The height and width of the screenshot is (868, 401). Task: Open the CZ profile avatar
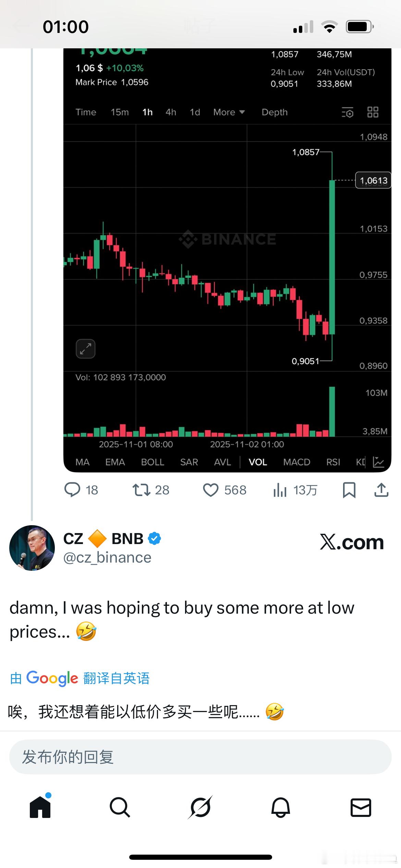32,548
